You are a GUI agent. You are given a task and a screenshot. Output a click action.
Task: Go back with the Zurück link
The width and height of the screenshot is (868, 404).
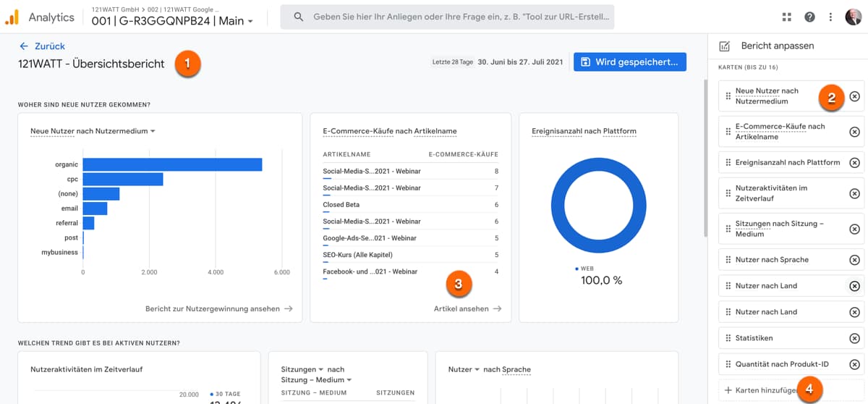[x=43, y=46]
